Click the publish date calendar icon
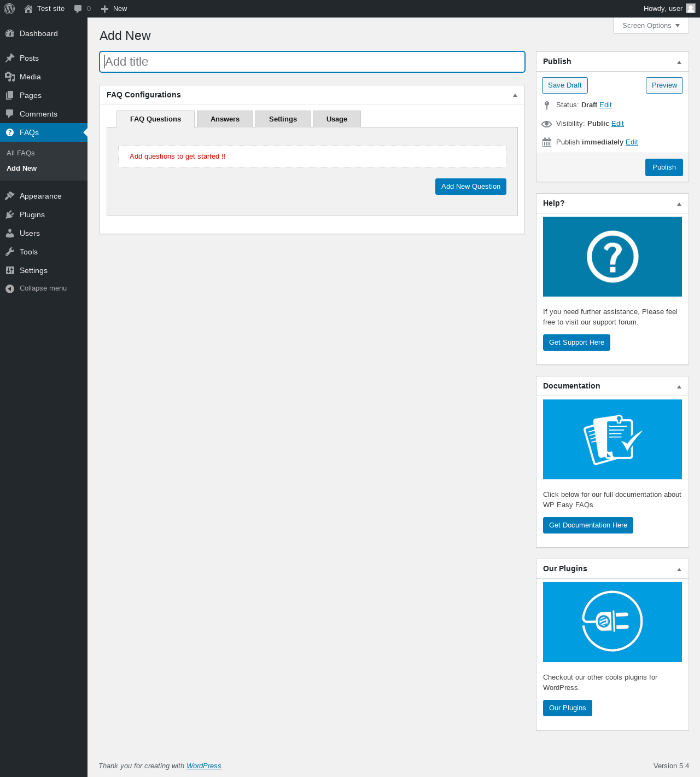The height and width of the screenshot is (777, 700). (x=547, y=142)
